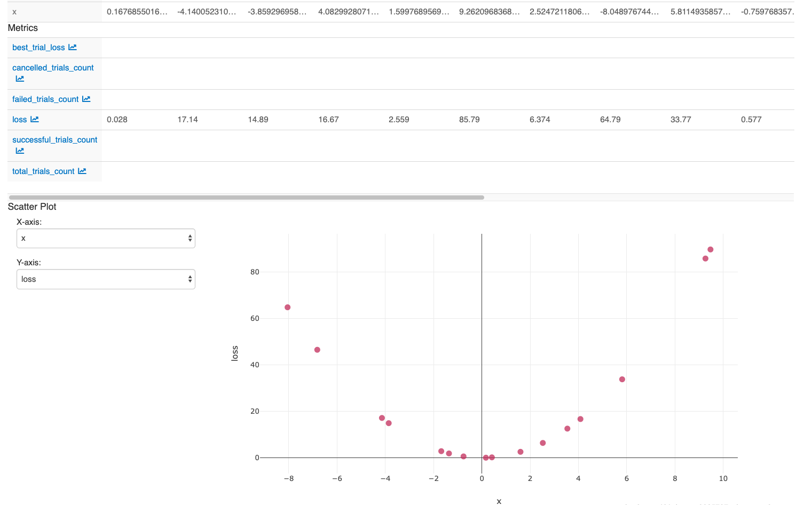Click the highest scatter point near x=9

[x=711, y=249]
